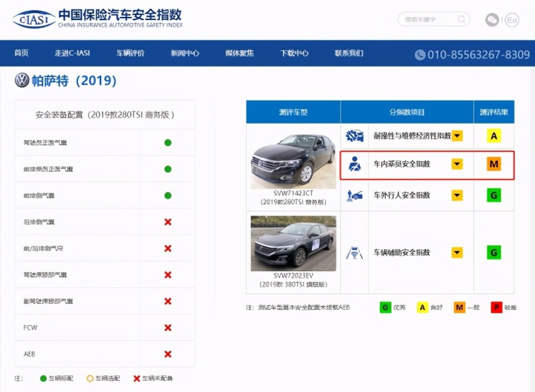Click the green dot for 前排乘员正面气囊

pyautogui.click(x=168, y=169)
